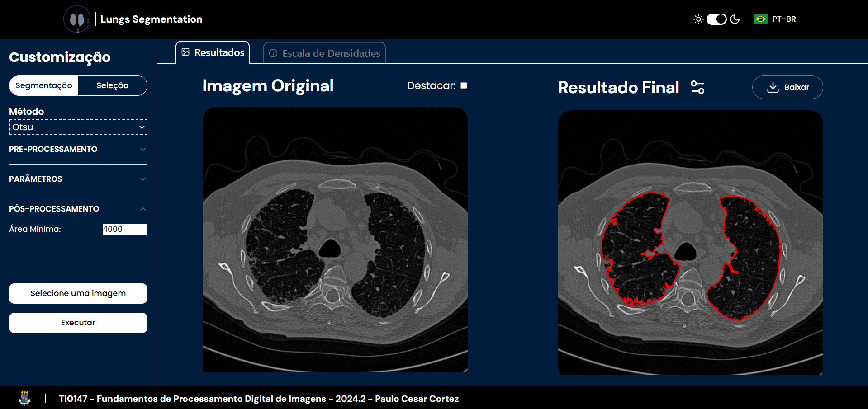Screen dimensions: 868x409
Task: Switch to Seleção mode
Action: pos(112,85)
